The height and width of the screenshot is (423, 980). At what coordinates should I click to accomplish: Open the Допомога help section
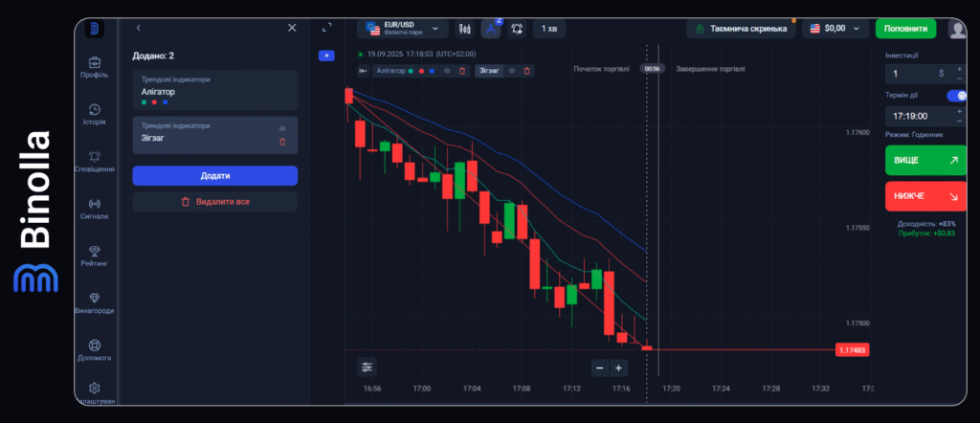(x=95, y=350)
